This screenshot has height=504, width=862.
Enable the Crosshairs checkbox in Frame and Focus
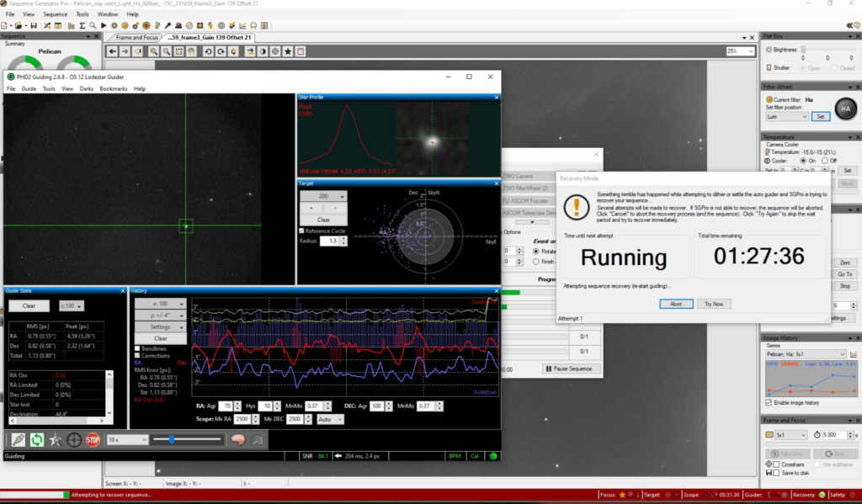point(776,464)
